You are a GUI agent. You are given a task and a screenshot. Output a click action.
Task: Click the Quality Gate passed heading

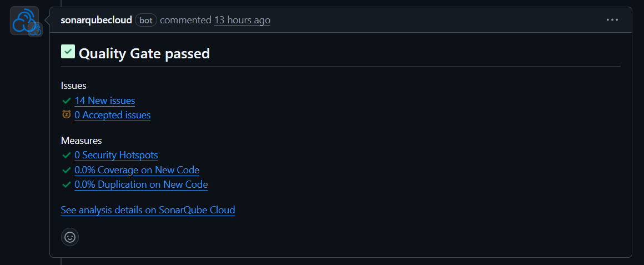click(144, 53)
